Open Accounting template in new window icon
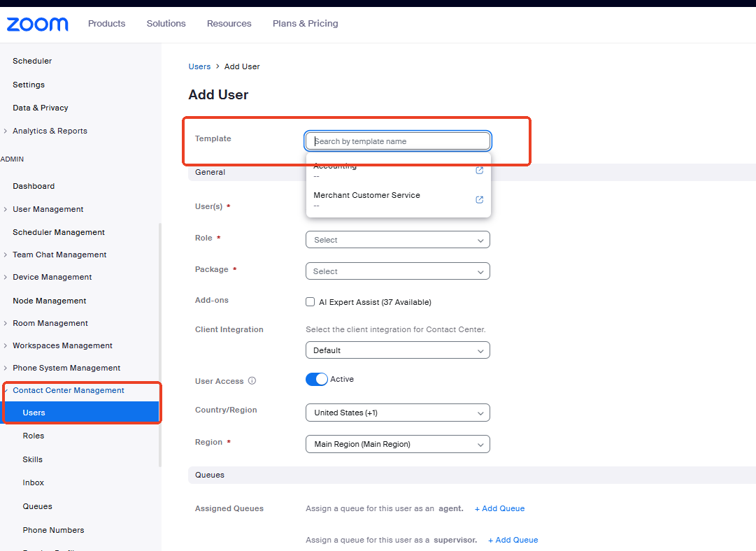 479,170
